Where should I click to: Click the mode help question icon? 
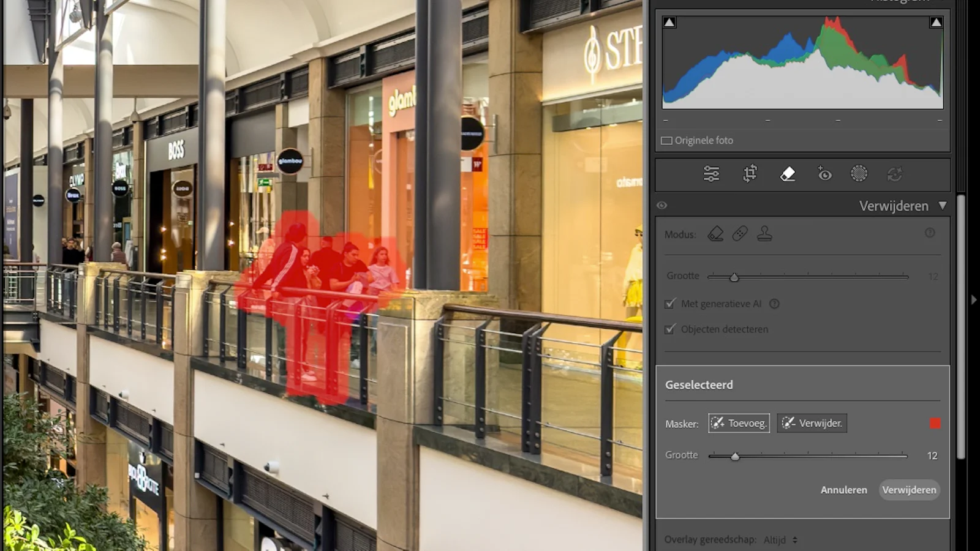click(930, 233)
